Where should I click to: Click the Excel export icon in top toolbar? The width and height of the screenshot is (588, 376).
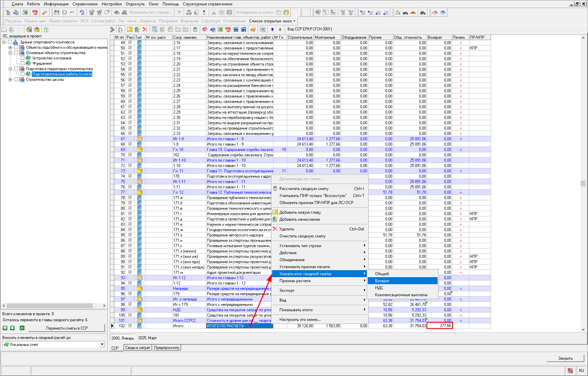[x=25, y=12]
